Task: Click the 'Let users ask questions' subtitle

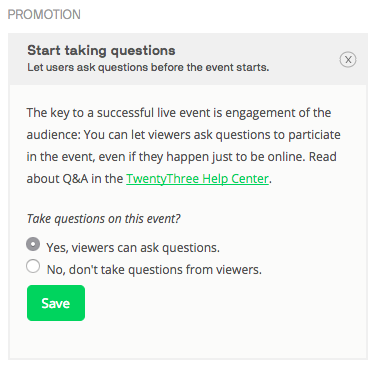Action: click(x=148, y=68)
